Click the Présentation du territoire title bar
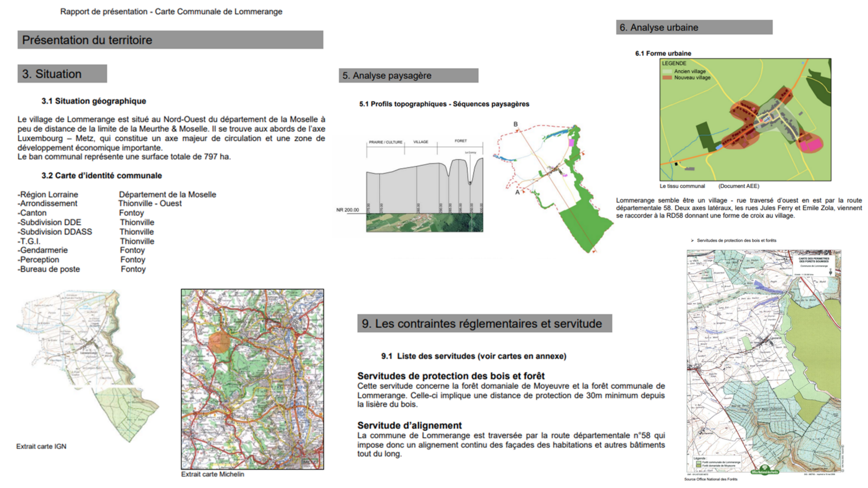 click(x=170, y=40)
